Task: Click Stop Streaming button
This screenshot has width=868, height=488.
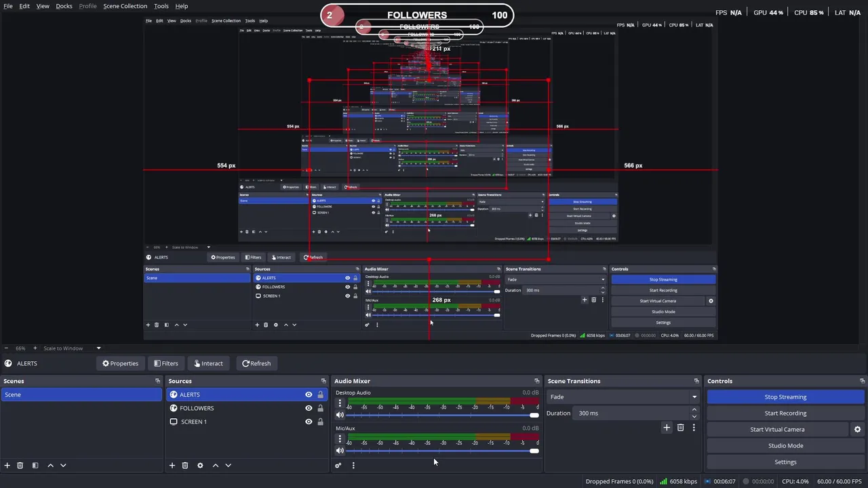Action: pos(785,397)
